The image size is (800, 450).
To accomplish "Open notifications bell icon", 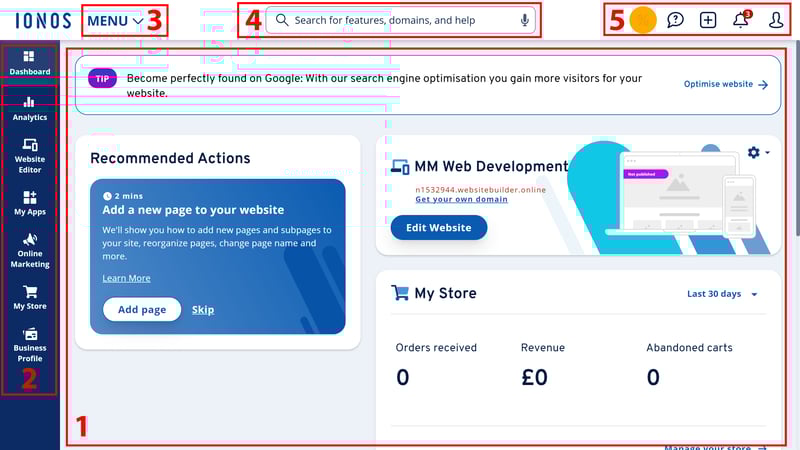I will click(741, 19).
